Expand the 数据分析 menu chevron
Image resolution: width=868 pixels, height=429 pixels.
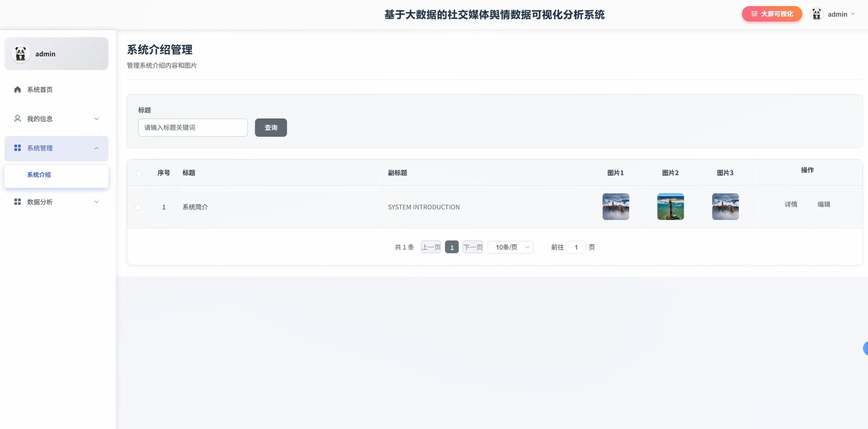(97, 202)
